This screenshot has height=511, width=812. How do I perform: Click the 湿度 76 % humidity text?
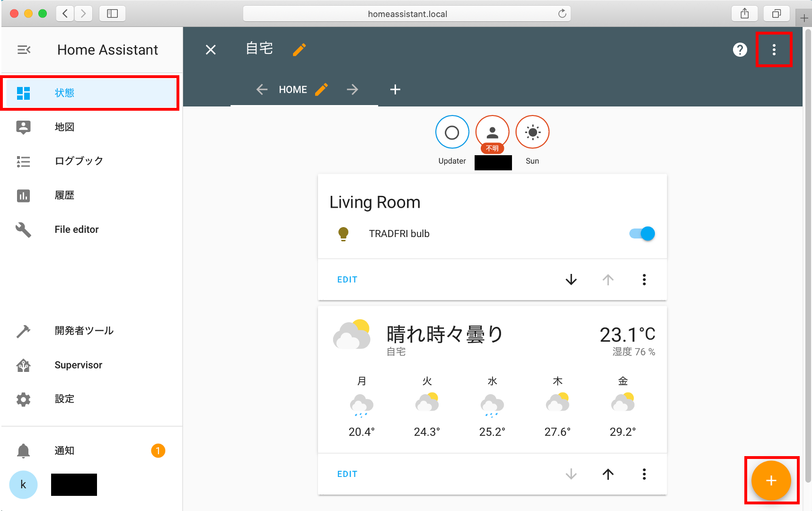[x=634, y=352]
